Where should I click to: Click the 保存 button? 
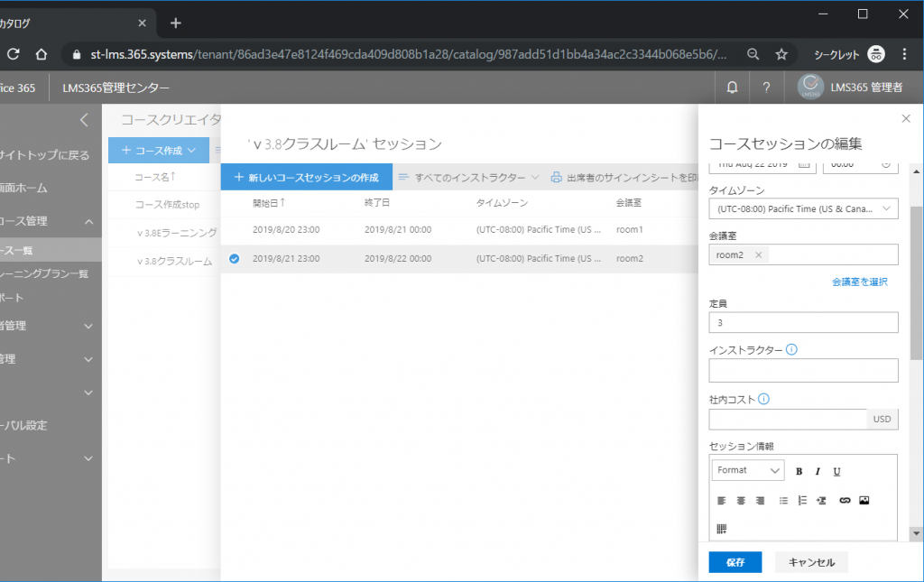pyautogui.click(x=735, y=562)
